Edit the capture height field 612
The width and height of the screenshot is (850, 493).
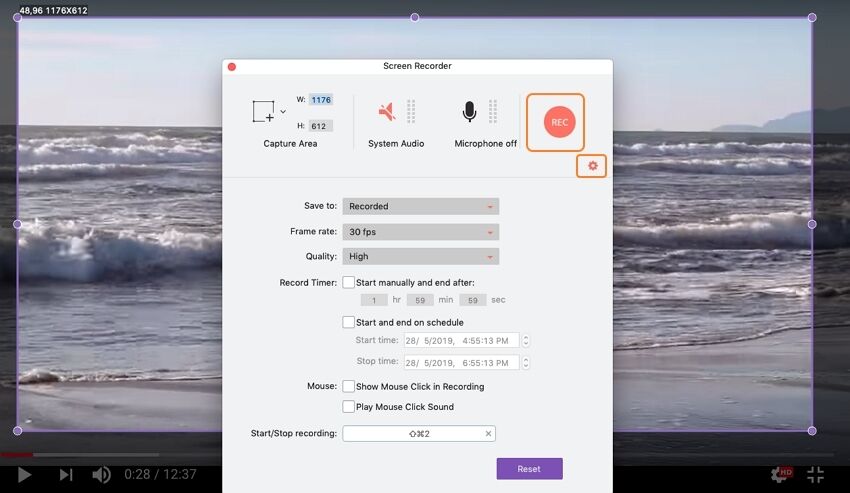point(321,126)
